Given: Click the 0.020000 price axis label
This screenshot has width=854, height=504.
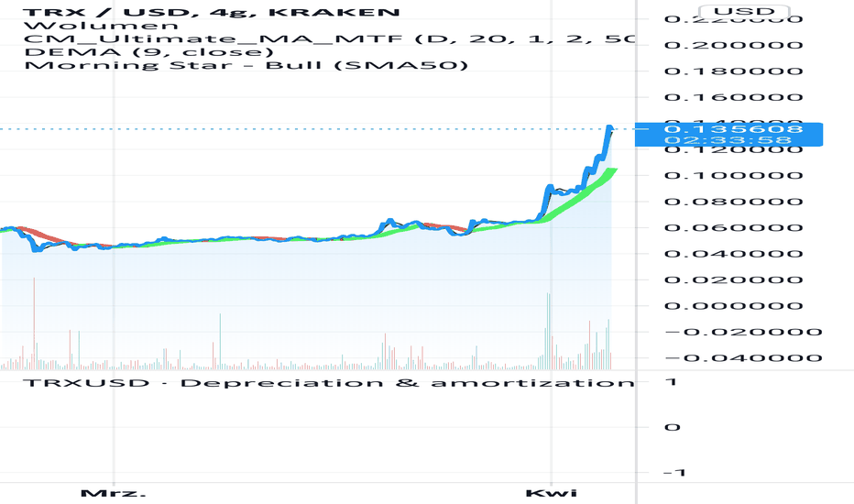Looking at the screenshot, I should [x=733, y=280].
